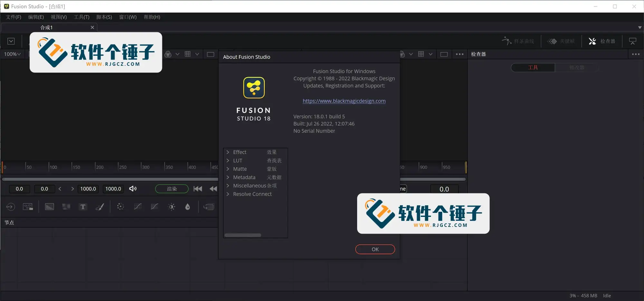Open the 文件(F) menu
644x301 pixels.
click(13, 17)
